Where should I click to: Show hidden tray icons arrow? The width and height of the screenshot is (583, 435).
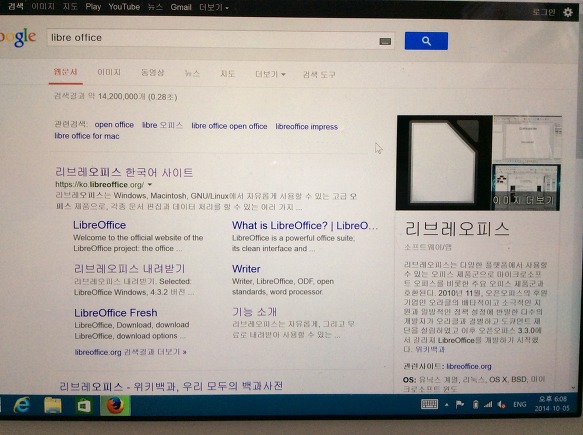(x=447, y=405)
